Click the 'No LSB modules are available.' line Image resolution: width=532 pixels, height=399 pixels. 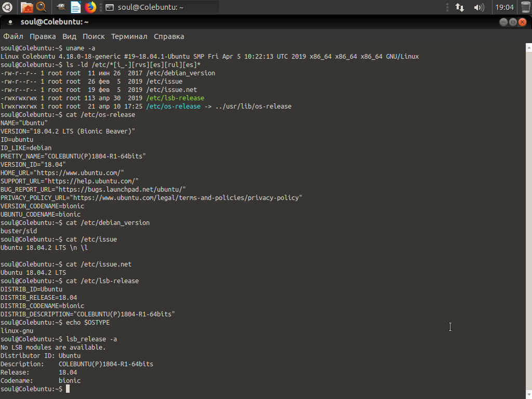tap(54, 348)
